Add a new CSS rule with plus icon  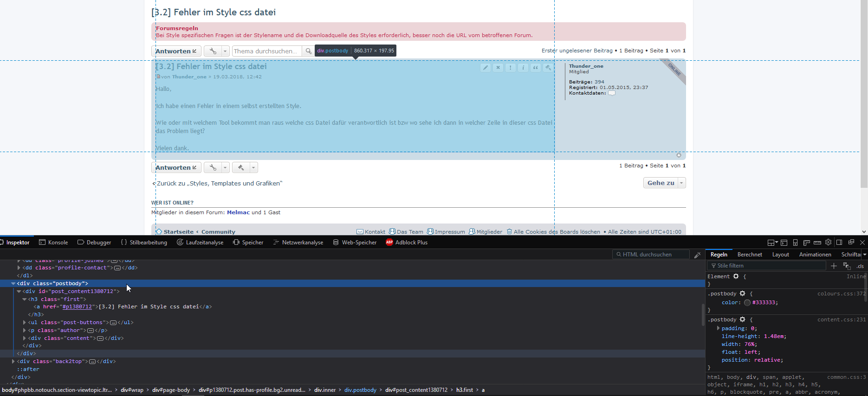(834, 266)
